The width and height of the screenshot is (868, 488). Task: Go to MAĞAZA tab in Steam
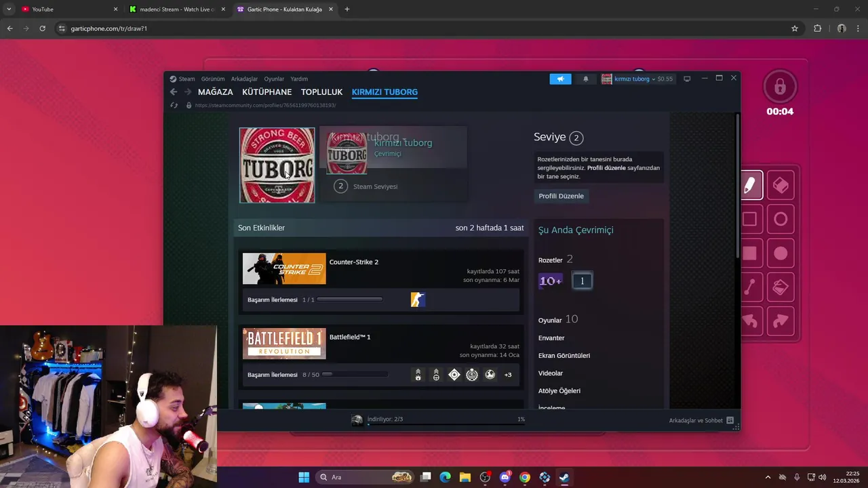216,92
